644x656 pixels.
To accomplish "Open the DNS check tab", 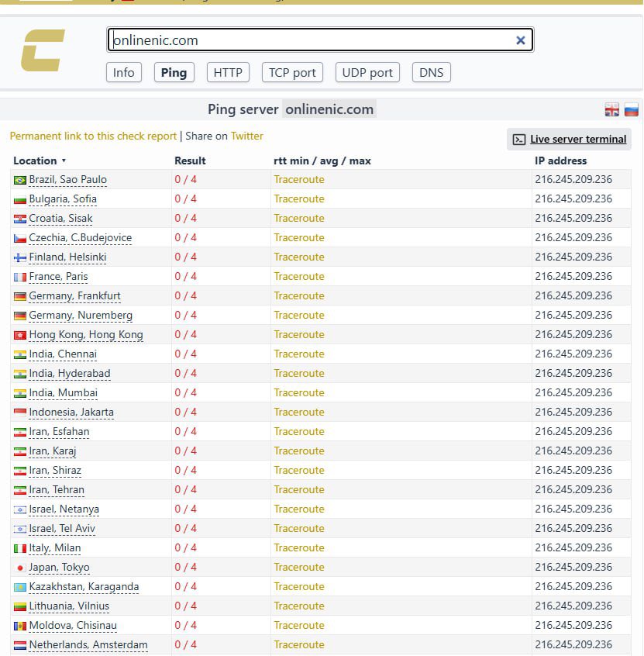I will point(431,72).
